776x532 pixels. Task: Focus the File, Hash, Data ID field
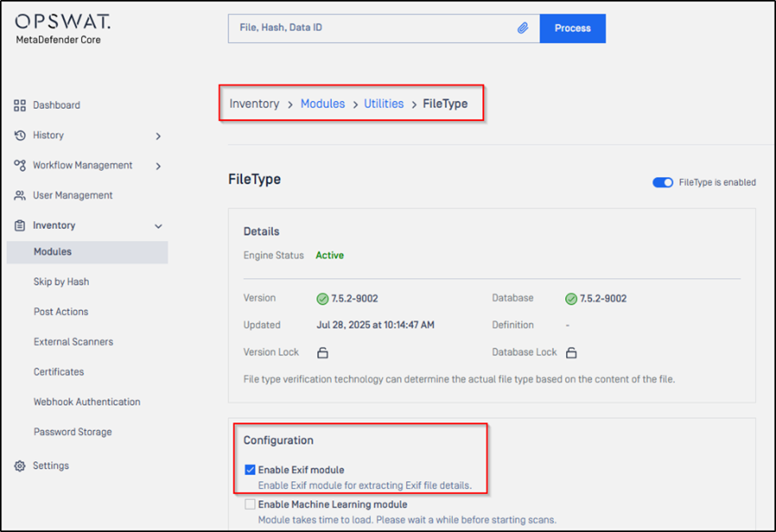[384, 29]
